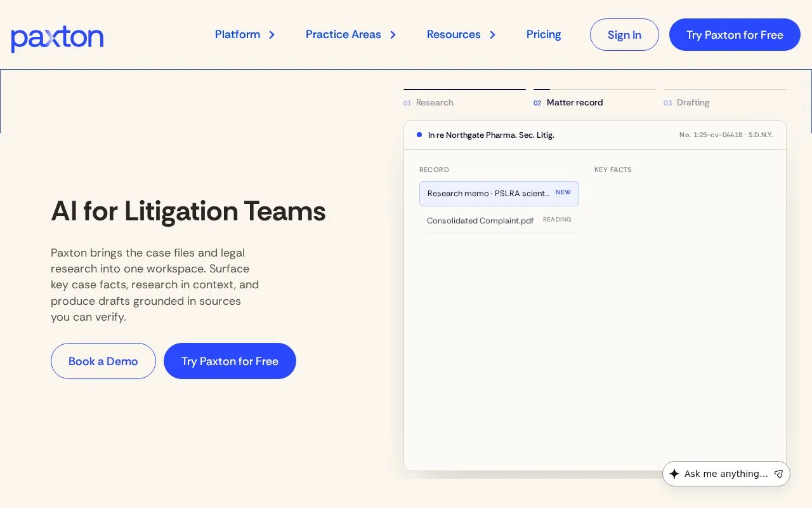Expand the chevron next to Platform
This screenshot has height=508, width=812.
pyautogui.click(x=272, y=35)
